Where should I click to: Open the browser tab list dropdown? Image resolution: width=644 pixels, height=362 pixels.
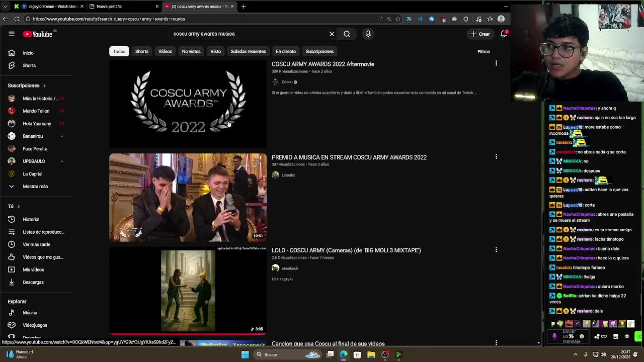coord(5,7)
